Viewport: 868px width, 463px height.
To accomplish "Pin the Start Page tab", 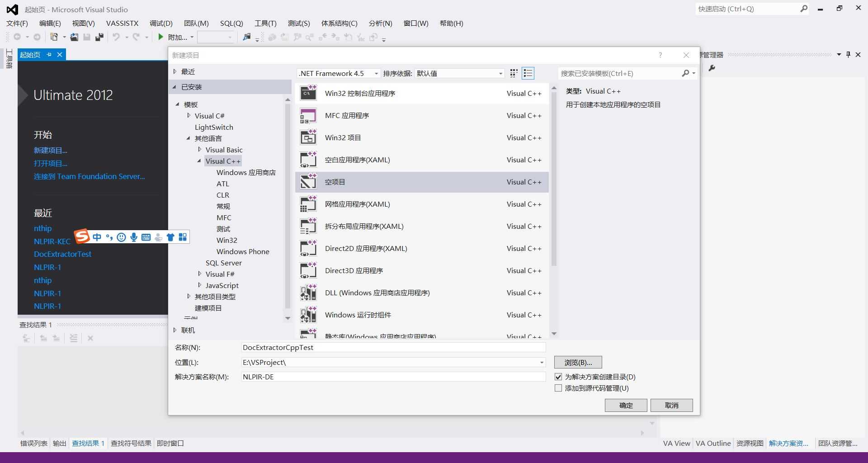I will tap(49, 55).
